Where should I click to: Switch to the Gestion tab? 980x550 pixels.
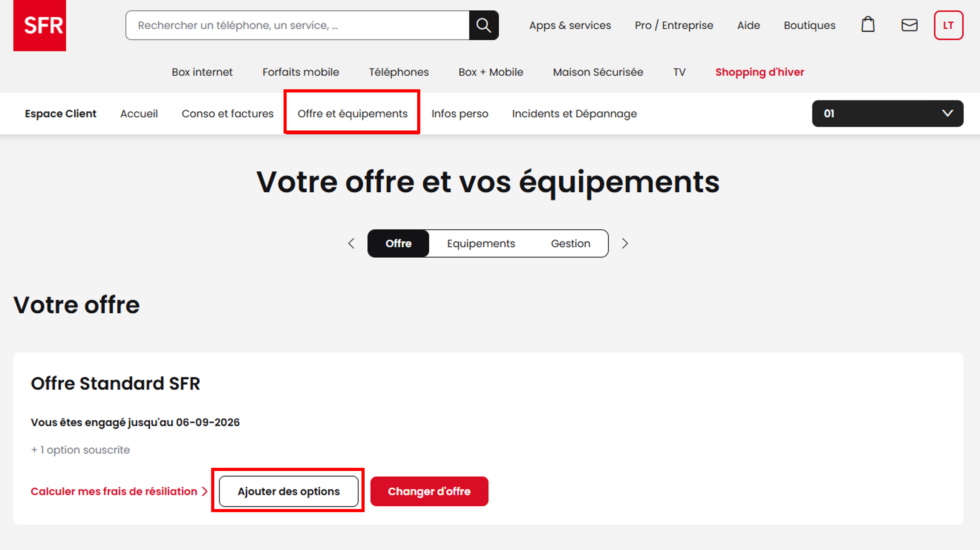[x=570, y=243]
